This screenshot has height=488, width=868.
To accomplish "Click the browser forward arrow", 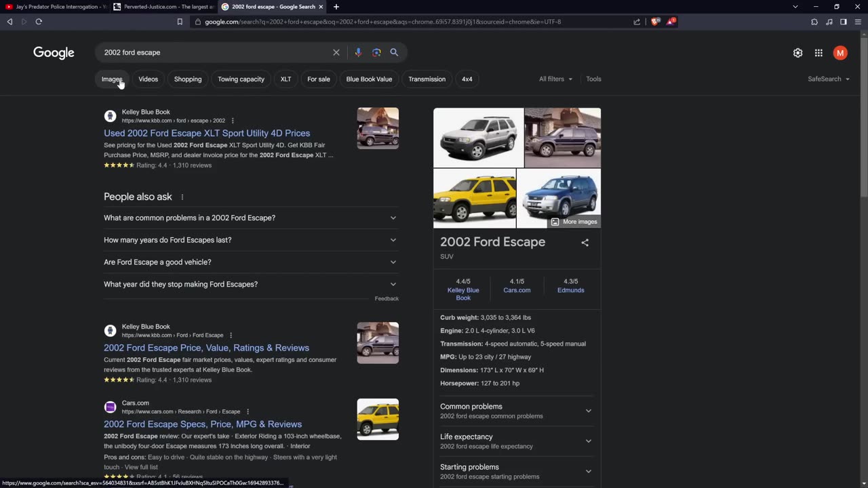I will (24, 22).
